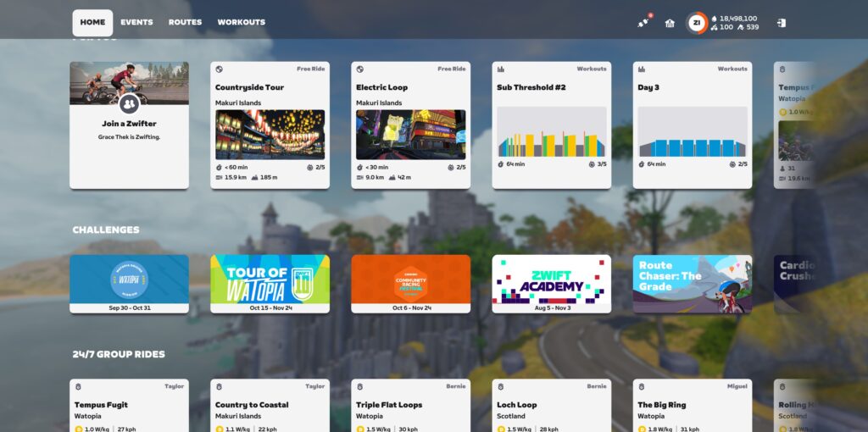Open the garage icon in header
The width and height of the screenshot is (868, 432).
point(670,23)
